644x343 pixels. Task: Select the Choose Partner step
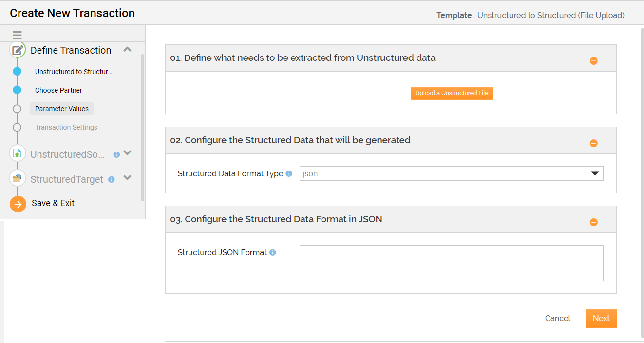coord(58,90)
